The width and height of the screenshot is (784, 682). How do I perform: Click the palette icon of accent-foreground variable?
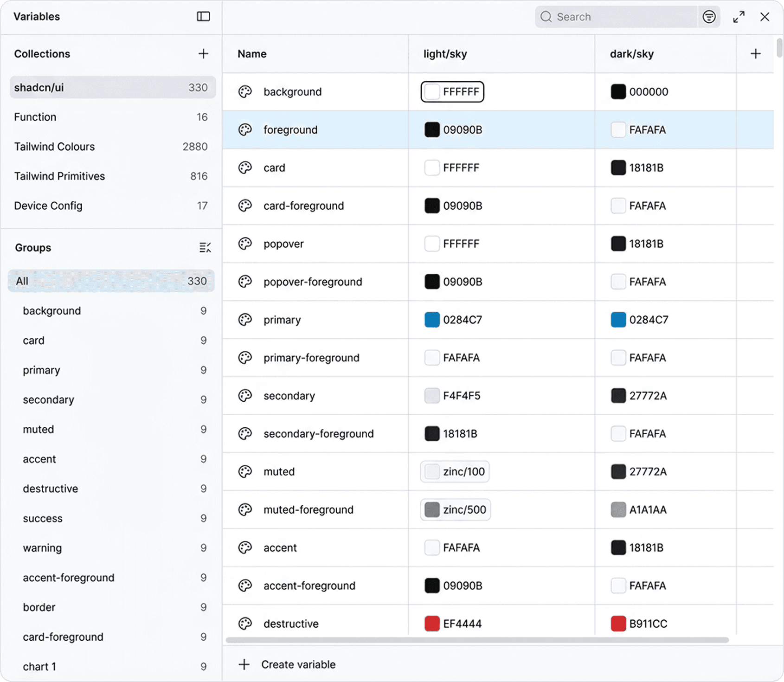coord(245,586)
